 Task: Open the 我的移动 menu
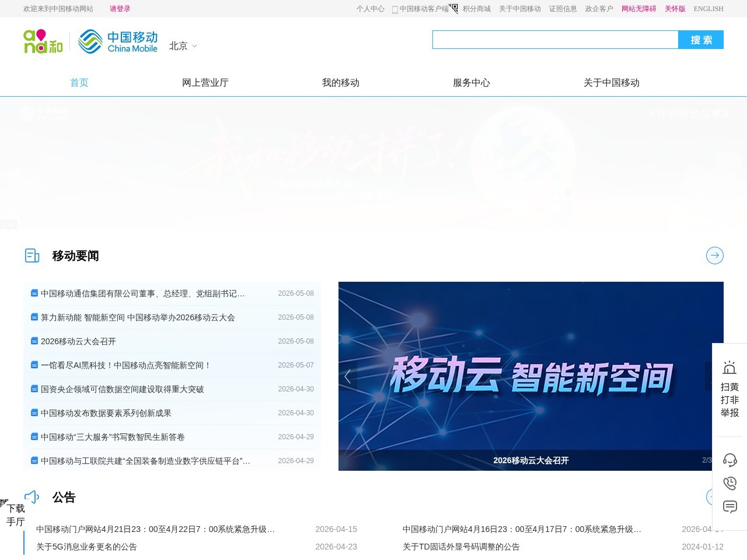[341, 83]
